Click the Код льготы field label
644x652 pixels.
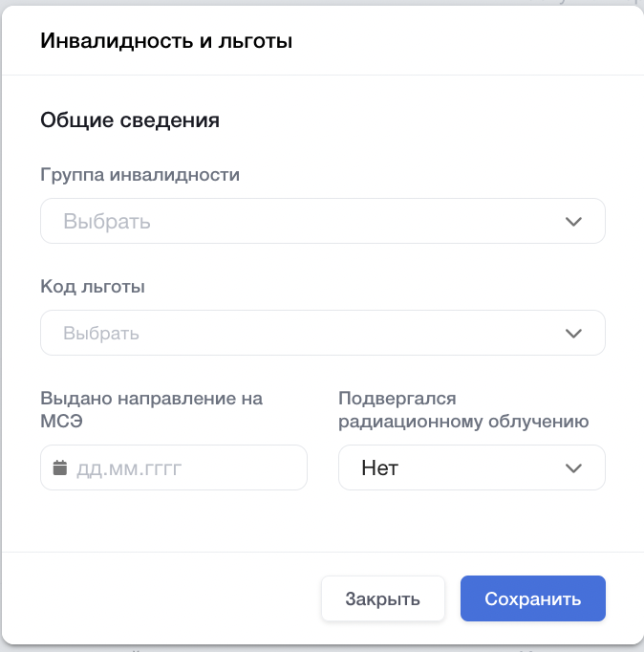(93, 287)
